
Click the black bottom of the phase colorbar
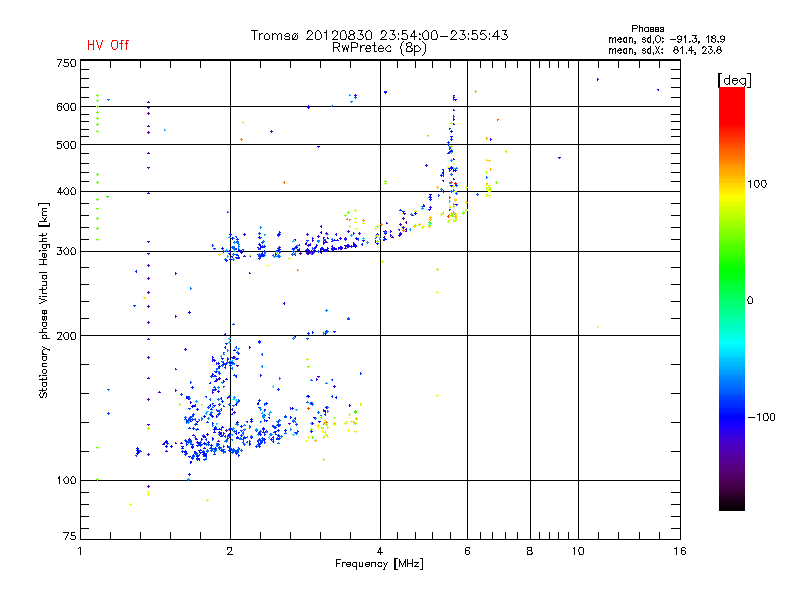(x=732, y=503)
